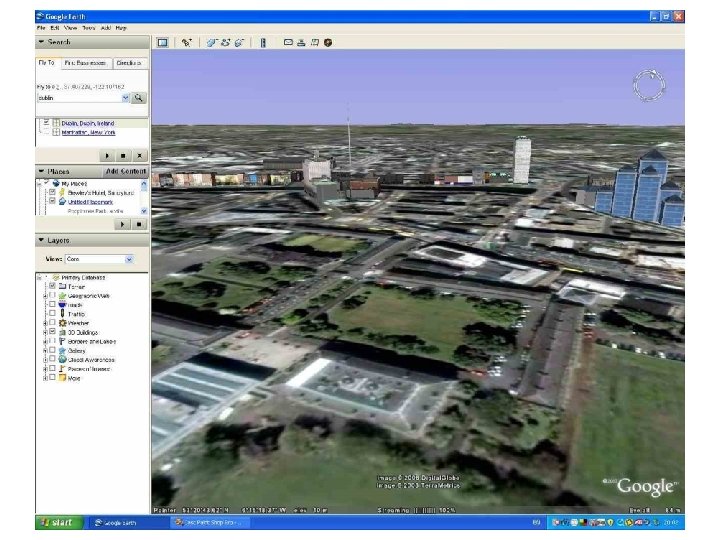Stop the Places tour

(x=139, y=225)
